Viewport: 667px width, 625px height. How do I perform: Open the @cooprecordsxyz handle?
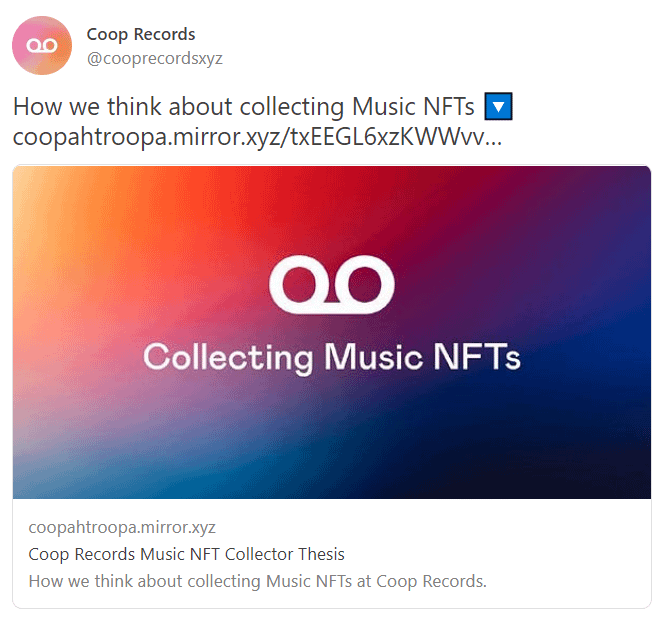tap(155, 58)
